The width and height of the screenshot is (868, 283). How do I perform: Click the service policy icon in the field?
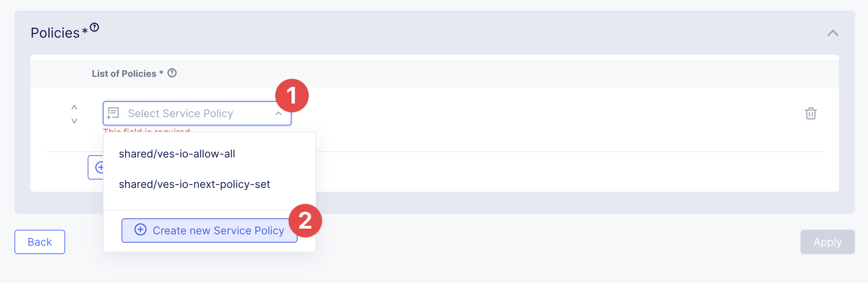click(x=113, y=113)
